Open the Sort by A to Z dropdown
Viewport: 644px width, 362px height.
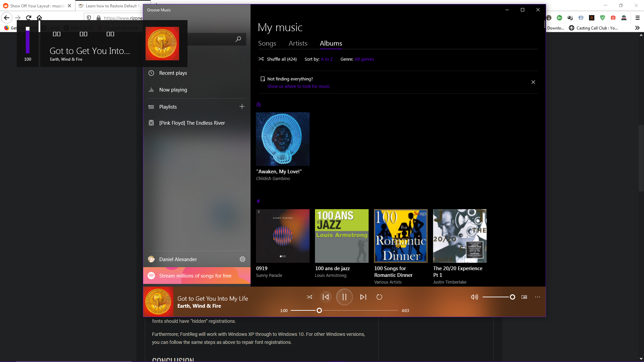click(327, 59)
